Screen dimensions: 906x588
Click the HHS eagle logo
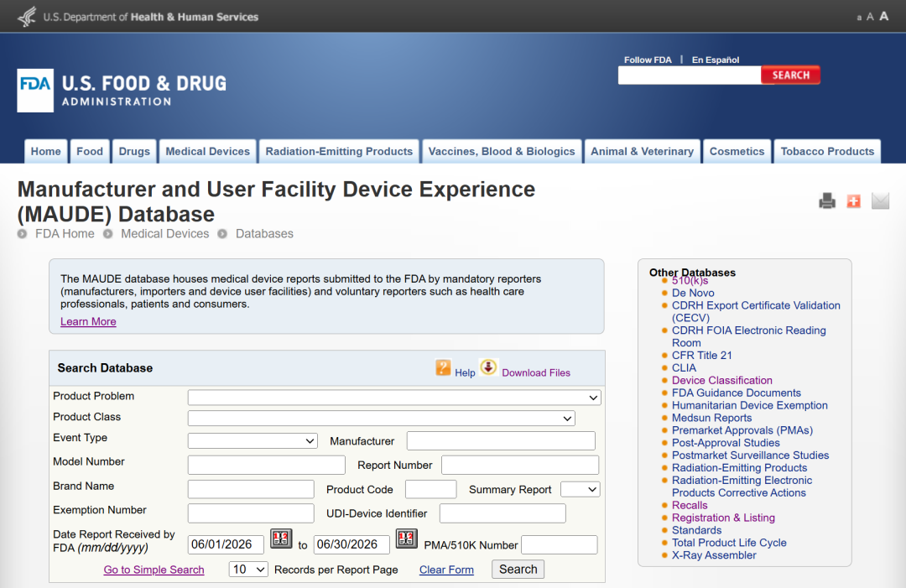27,17
